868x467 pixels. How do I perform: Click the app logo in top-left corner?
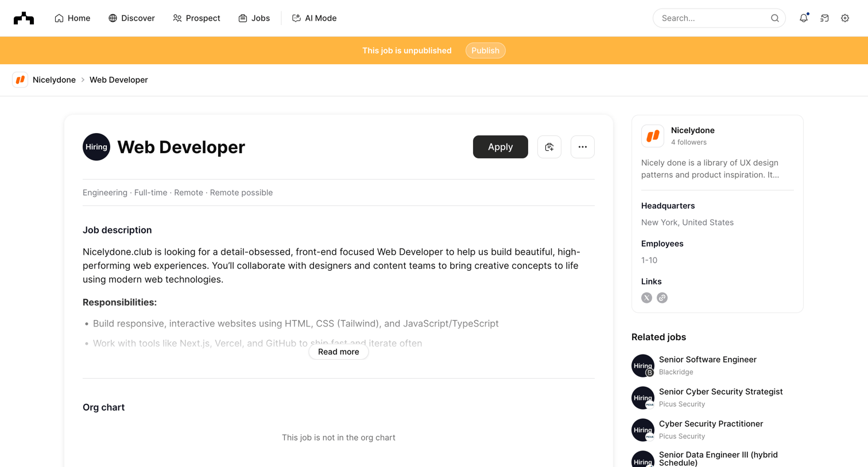click(x=24, y=18)
